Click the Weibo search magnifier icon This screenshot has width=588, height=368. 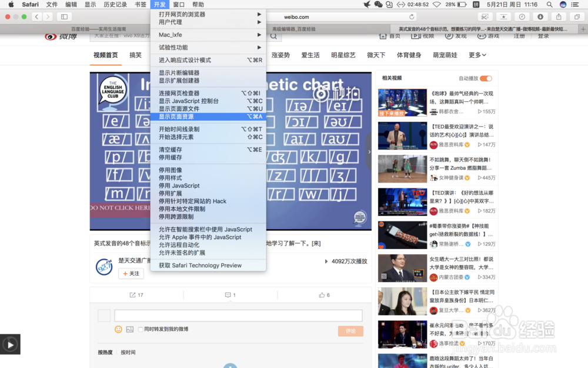274,36
